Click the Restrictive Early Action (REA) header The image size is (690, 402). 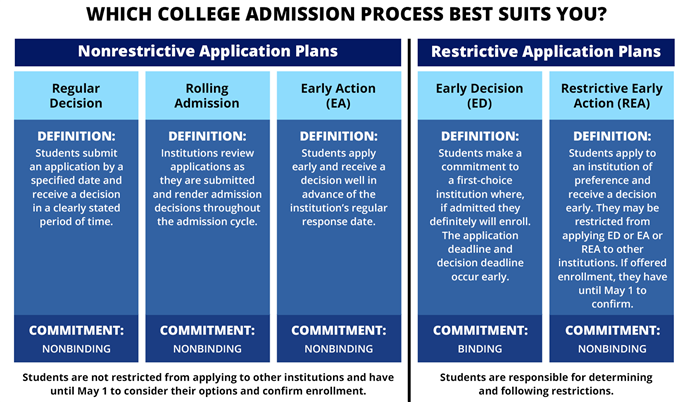coord(612,95)
